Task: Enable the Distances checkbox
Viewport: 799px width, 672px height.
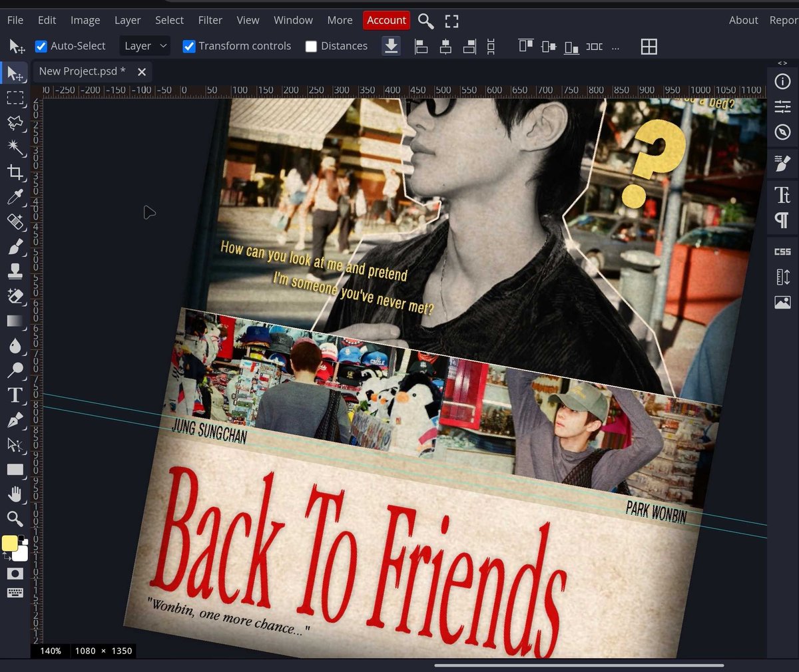Action: click(311, 46)
